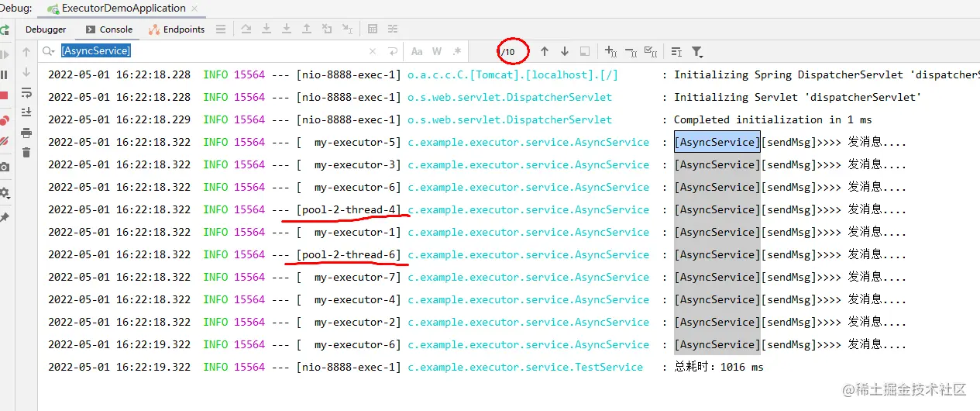980x411 pixels.
Task: Click the highlighted [AsyncService] match on my-executor-5 row
Action: (717, 142)
